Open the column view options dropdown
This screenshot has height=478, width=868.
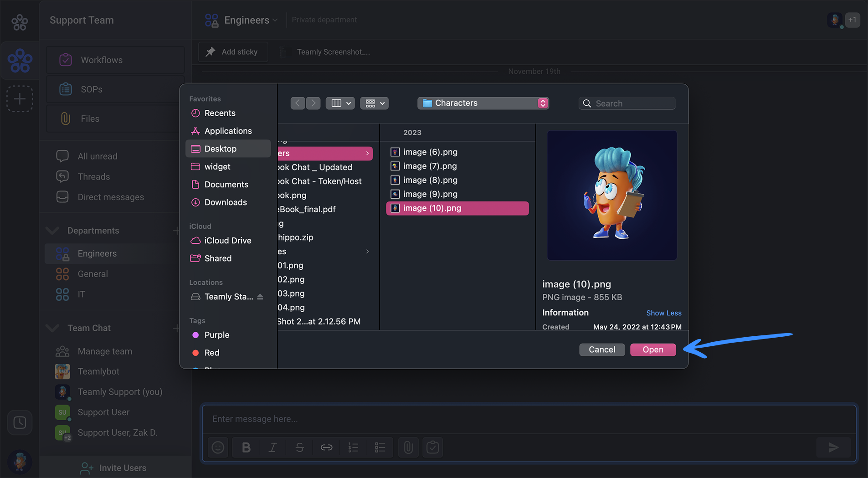tap(340, 103)
